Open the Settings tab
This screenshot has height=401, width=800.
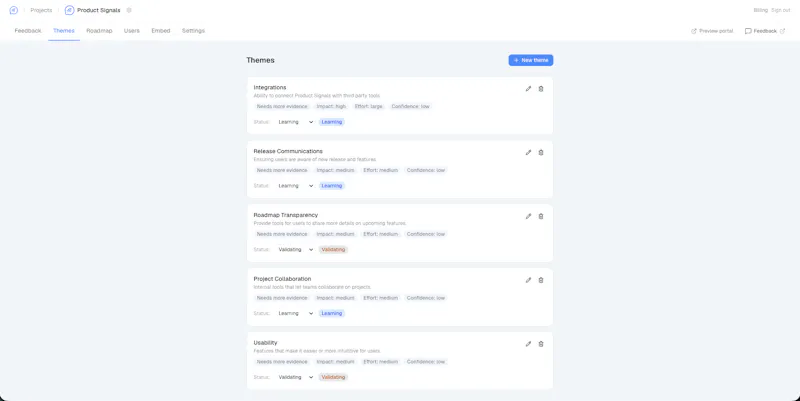193,31
